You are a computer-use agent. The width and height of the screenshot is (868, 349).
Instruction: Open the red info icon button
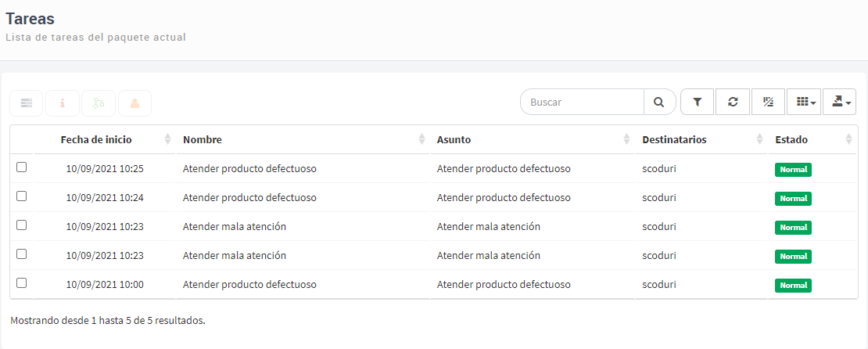(63, 103)
